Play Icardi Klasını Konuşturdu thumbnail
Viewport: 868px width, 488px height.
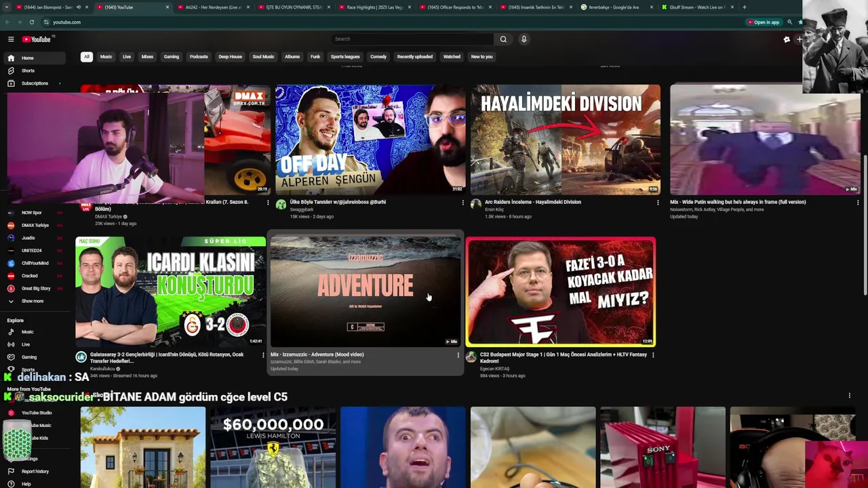170,291
